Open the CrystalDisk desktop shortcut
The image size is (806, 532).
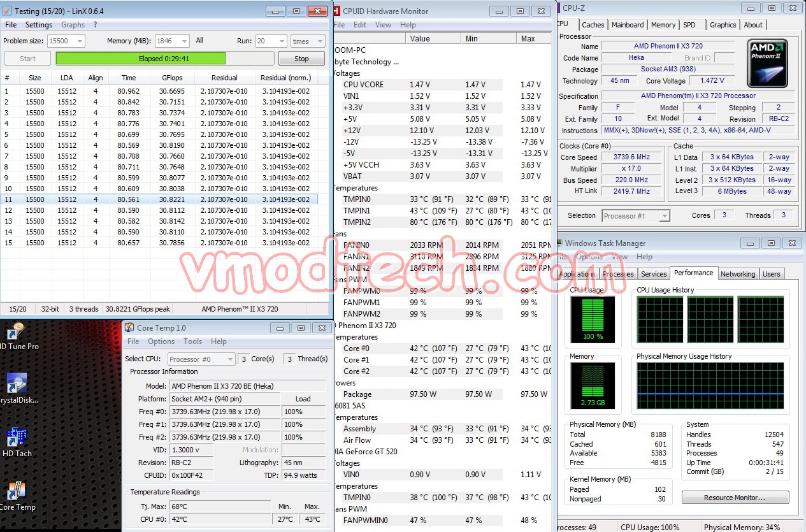click(x=17, y=388)
